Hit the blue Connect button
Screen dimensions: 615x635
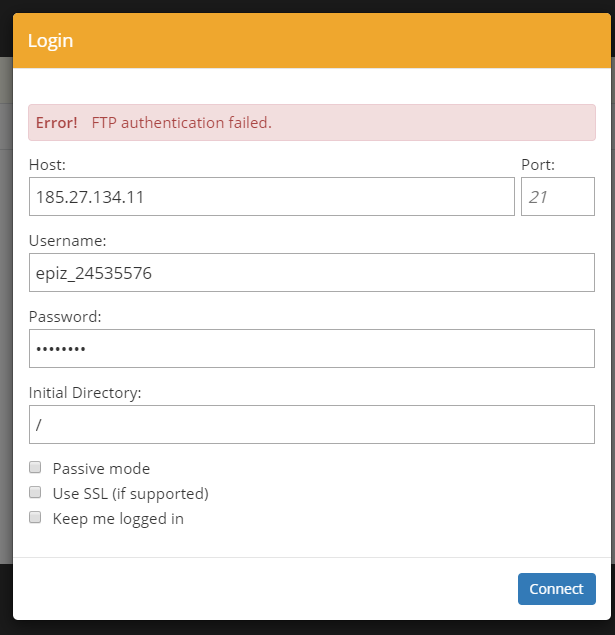tap(557, 589)
